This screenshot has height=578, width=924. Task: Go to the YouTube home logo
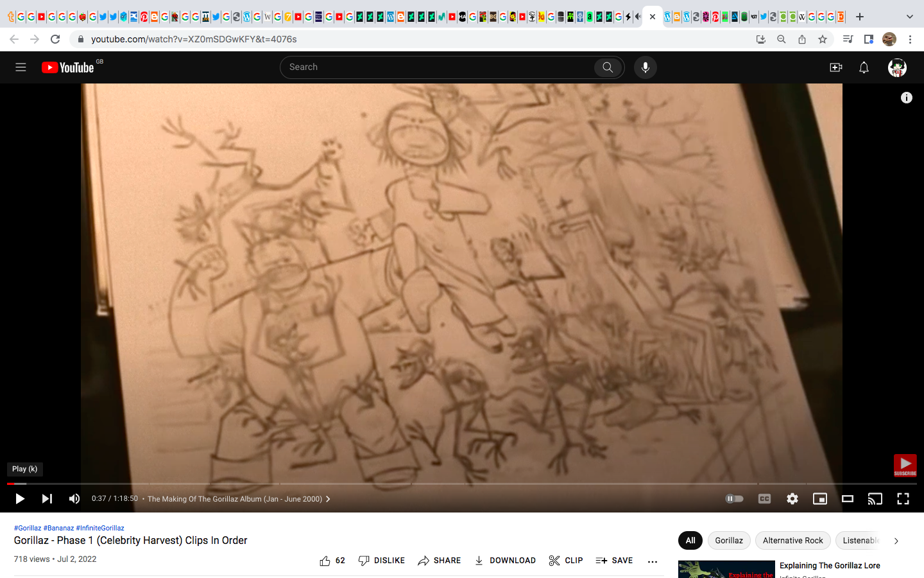tap(68, 67)
